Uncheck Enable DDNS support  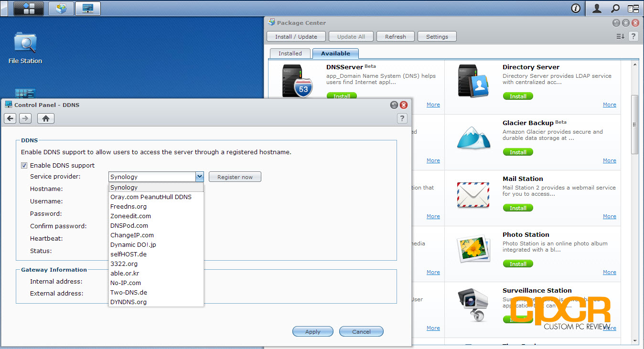coord(24,166)
